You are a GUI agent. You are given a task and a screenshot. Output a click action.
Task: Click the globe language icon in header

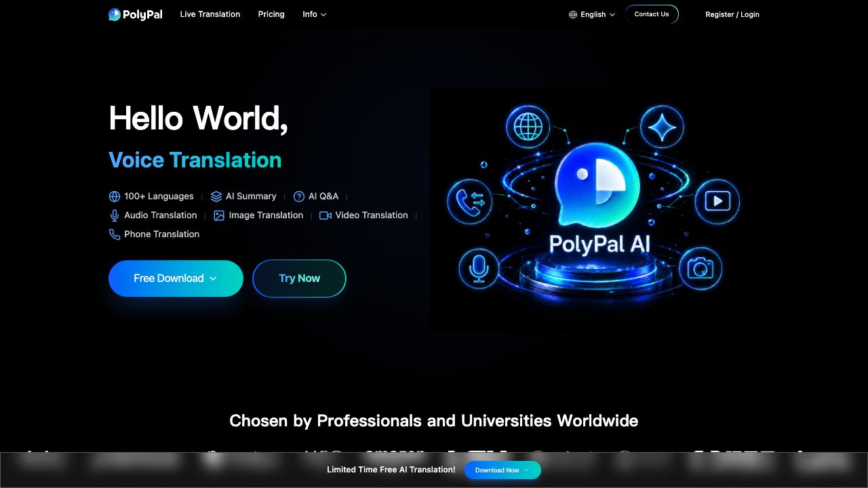pos(573,14)
